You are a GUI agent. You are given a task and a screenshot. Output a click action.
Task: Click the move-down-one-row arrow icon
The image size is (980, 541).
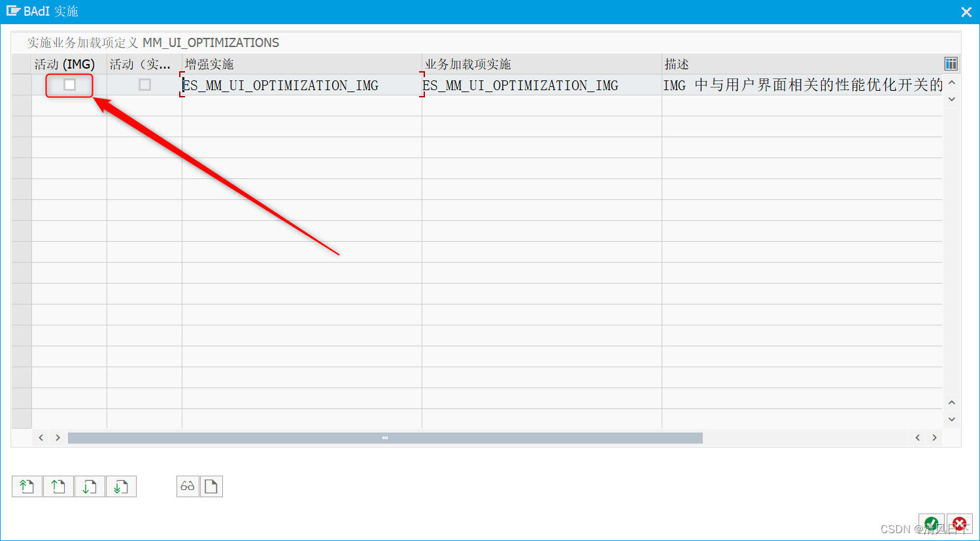(x=90, y=486)
